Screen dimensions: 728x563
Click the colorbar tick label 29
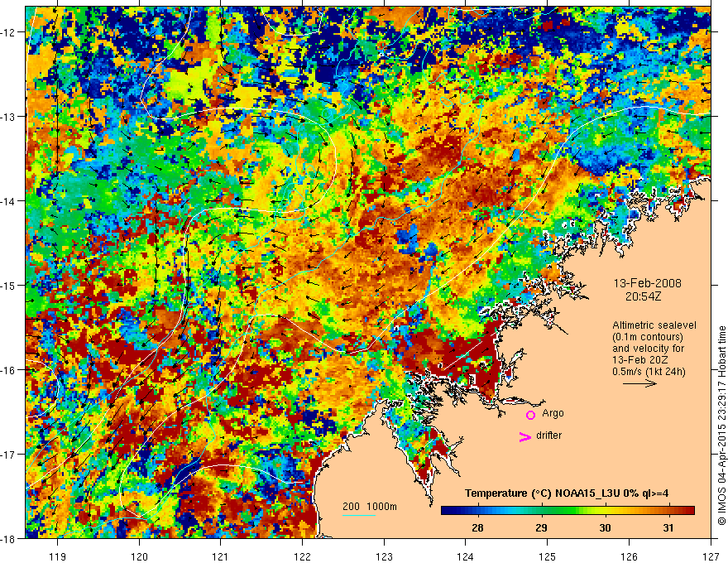[541, 527]
